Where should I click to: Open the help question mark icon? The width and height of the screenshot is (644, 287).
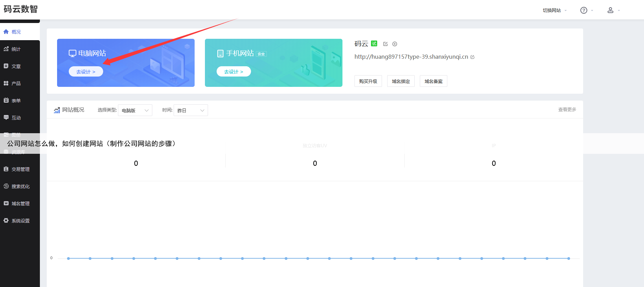coord(584,10)
